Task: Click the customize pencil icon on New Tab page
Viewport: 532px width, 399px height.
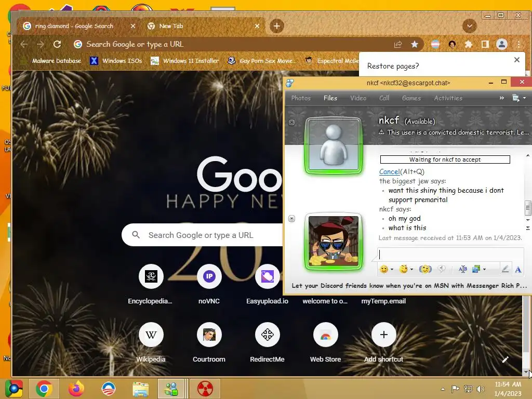Action: 505,360
